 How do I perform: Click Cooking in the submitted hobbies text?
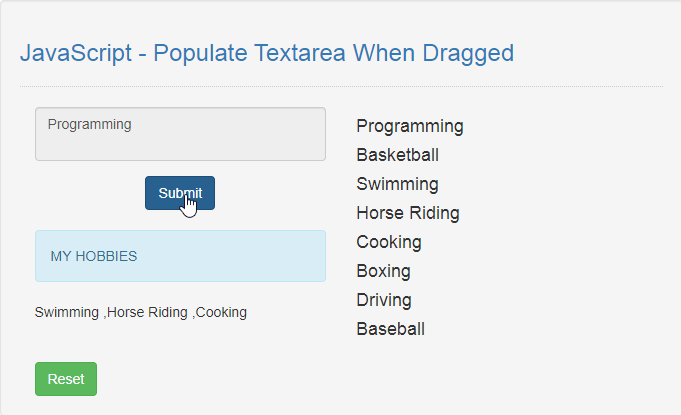pos(221,313)
